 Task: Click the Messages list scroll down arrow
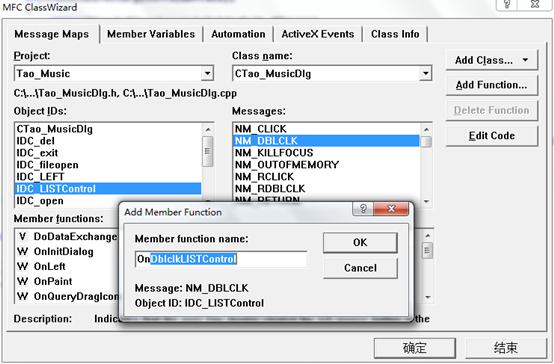pos(426,202)
